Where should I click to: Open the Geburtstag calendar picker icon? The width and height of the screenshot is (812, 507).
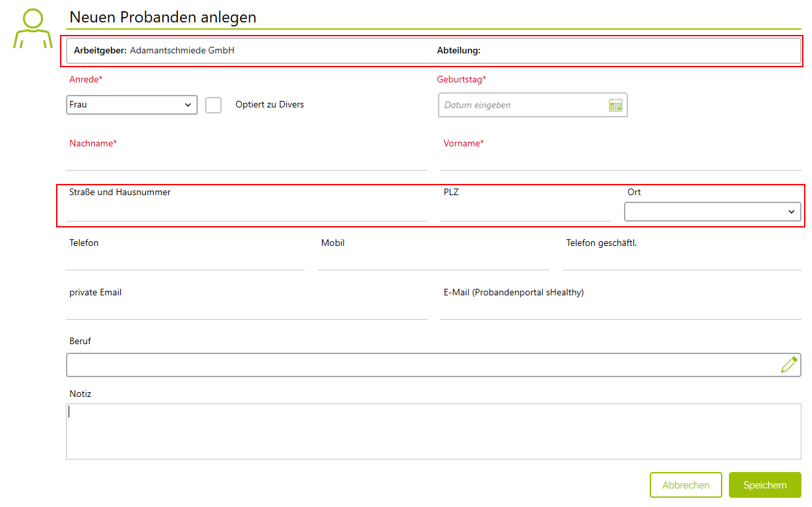click(615, 105)
